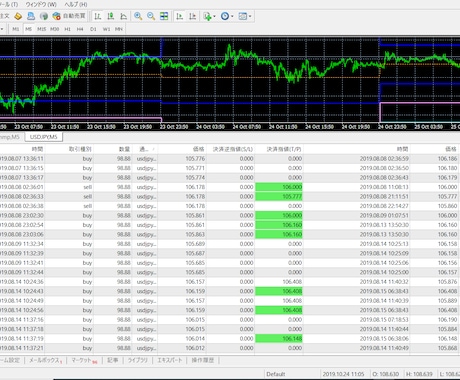Tile chart windows with grid icon

click(x=164, y=16)
